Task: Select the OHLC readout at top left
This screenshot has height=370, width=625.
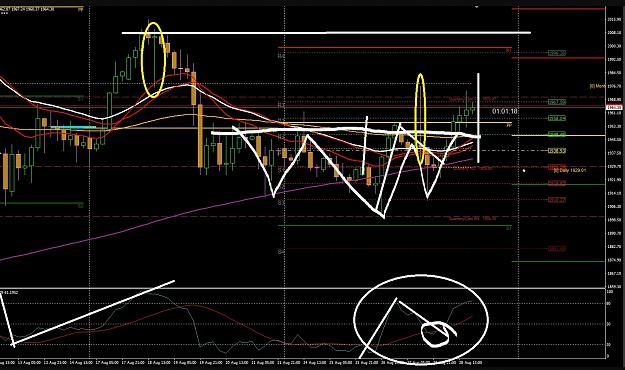Action: 27,8
